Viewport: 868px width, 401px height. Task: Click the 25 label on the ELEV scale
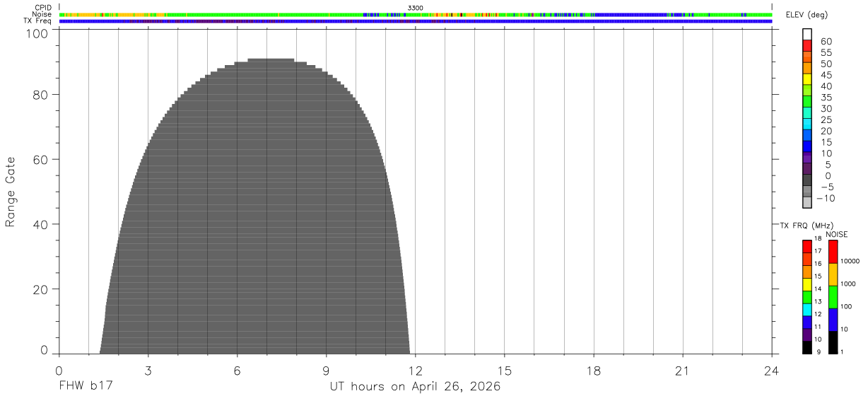[x=826, y=120]
